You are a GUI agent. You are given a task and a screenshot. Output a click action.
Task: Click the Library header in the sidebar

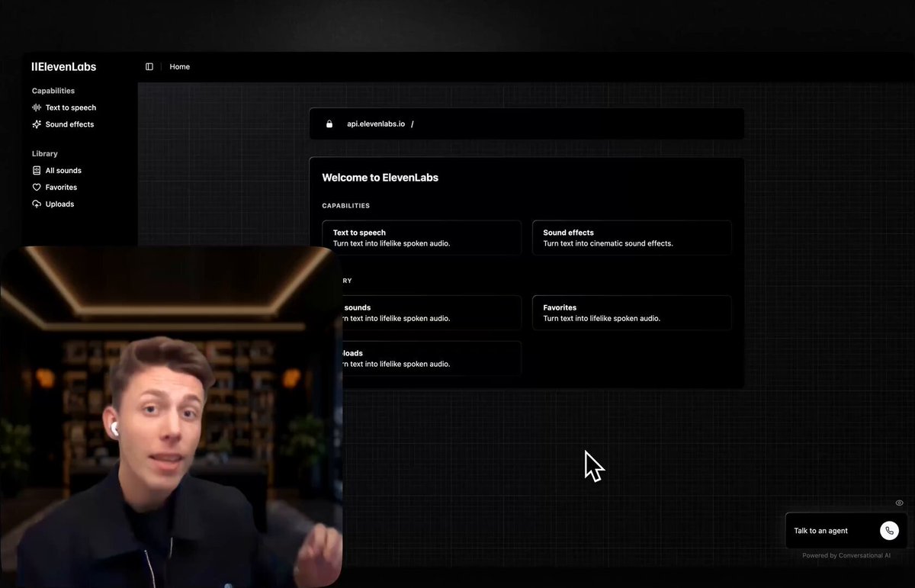click(x=45, y=154)
